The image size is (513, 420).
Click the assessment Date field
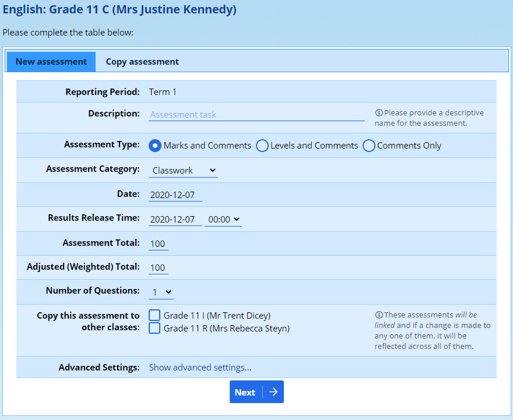tap(175, 195)
